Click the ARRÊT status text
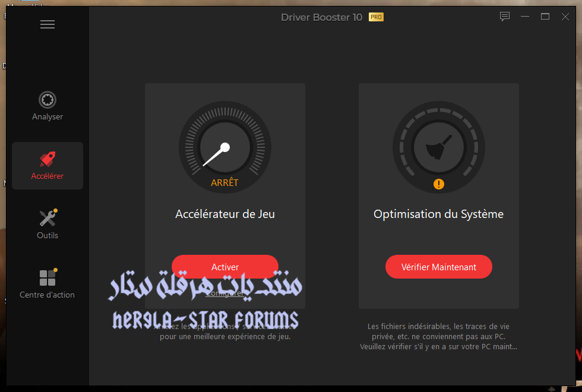Screen dimensions: 582x392 224,182
